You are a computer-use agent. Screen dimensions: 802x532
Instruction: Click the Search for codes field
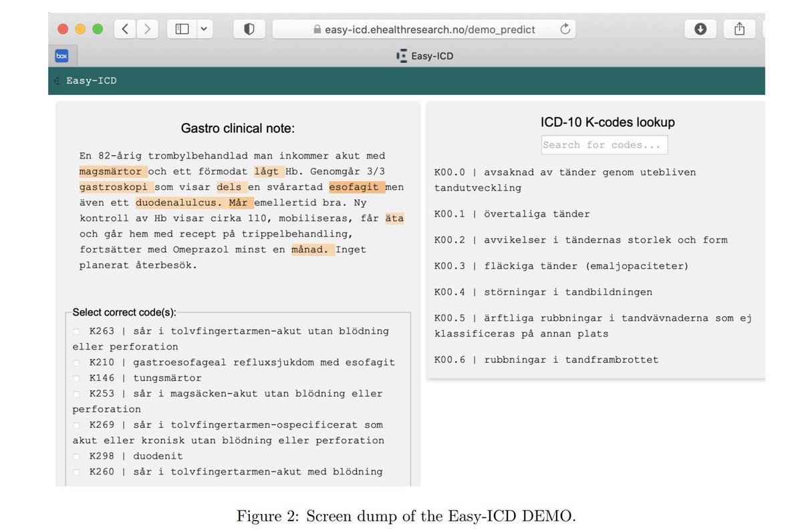[604, 145]
